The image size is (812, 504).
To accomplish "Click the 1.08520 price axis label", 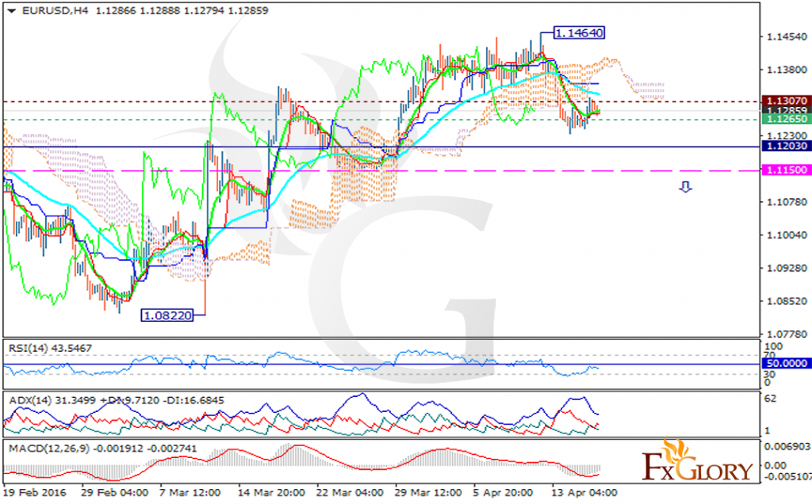I will pyautogui.click(x=787, y=301).
